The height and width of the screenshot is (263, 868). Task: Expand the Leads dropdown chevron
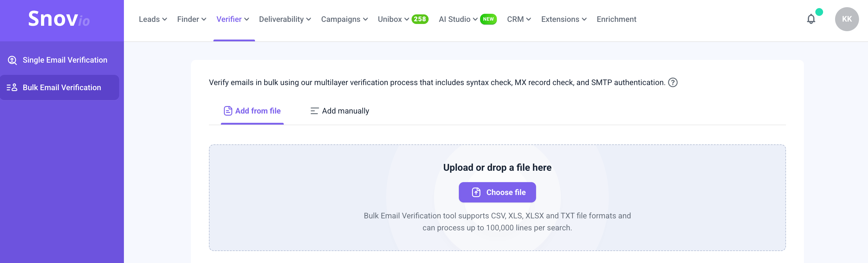click(164, 19)
